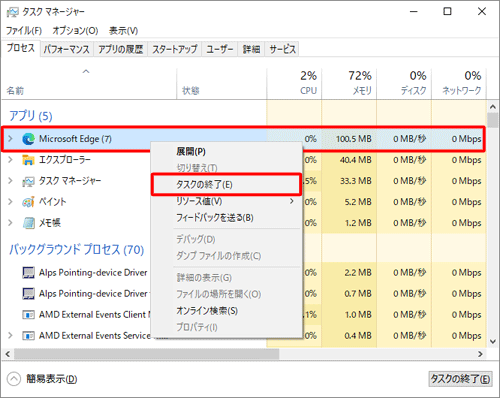Click AMD External Events Service icon
Viewport: 500px width, 398px height.
click(x=28, y=336)
